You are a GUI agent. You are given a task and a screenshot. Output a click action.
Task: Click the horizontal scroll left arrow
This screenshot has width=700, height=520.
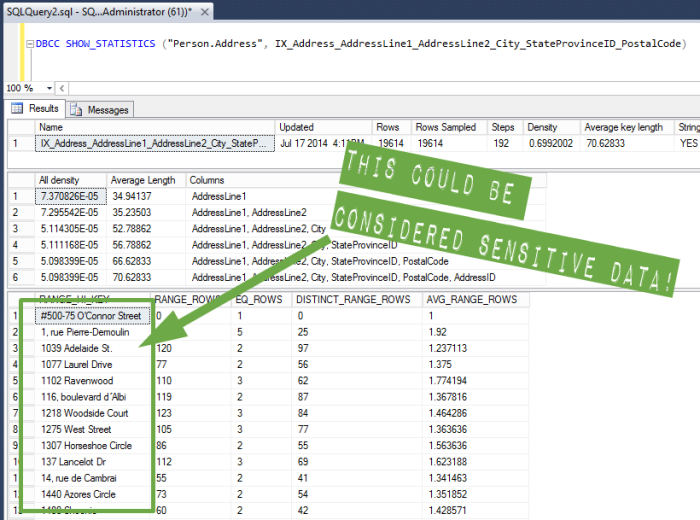tap(62, 88)
